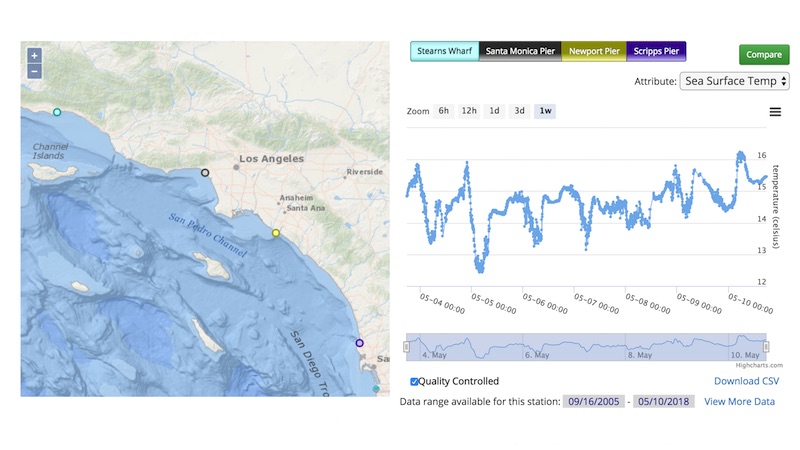Open the Download CSV link
This screenshot has width=800, height=450.
pyautogui.click(x=746, y=381)
